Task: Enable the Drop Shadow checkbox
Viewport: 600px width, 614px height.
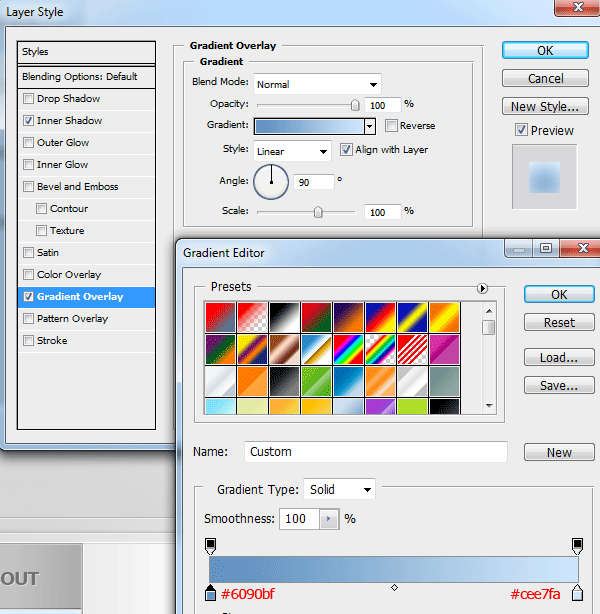Action: (28, 98)
